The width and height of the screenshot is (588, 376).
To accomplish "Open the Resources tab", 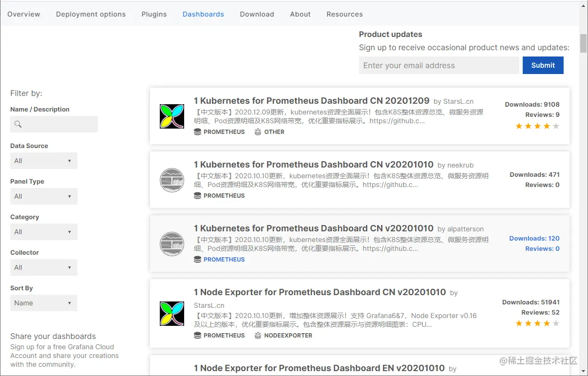I will (344, 14).
